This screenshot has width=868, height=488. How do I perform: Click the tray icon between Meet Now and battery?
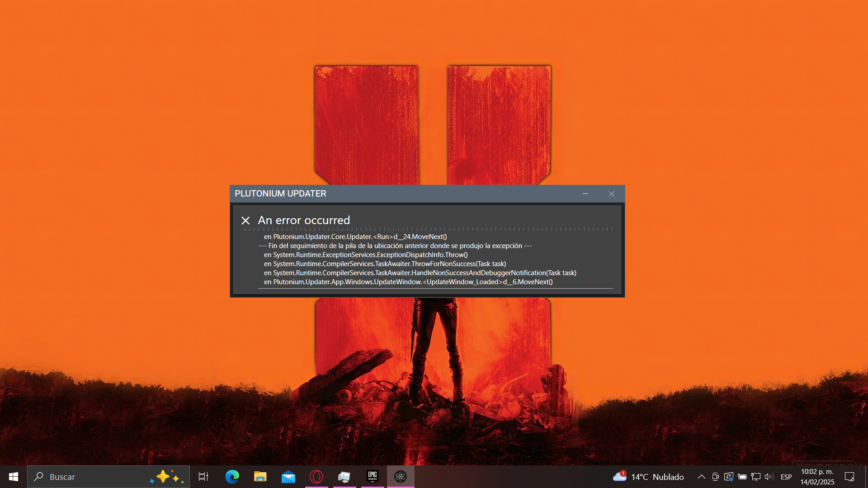point(729,477)
